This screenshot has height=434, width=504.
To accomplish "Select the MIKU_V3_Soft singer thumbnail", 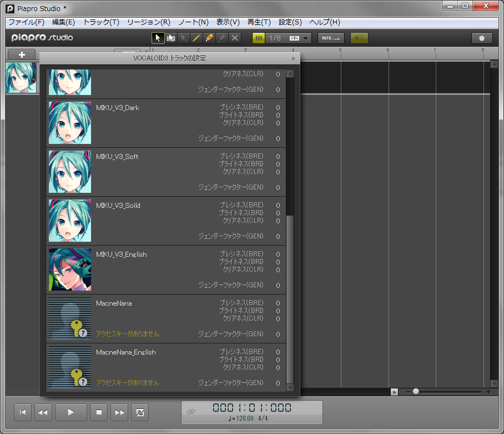I will point(70,172).
